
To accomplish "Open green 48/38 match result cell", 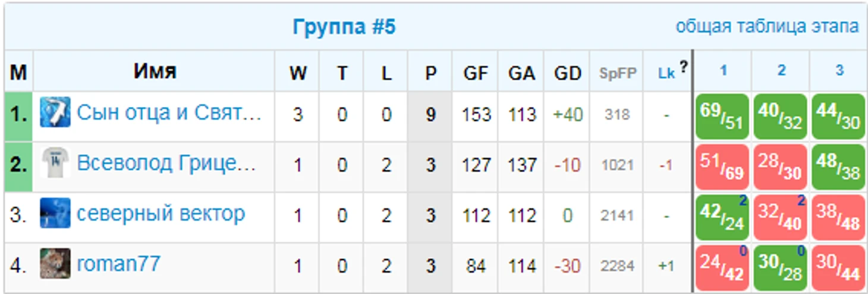I will point(838,167).
